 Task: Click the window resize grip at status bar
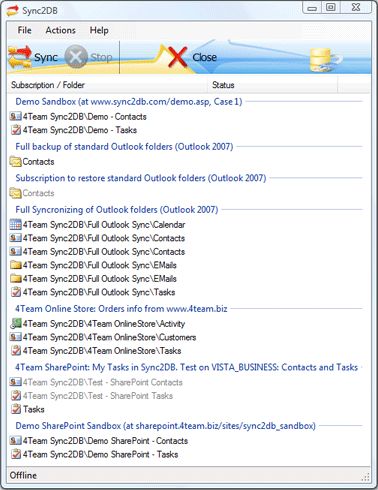[365, 477]
